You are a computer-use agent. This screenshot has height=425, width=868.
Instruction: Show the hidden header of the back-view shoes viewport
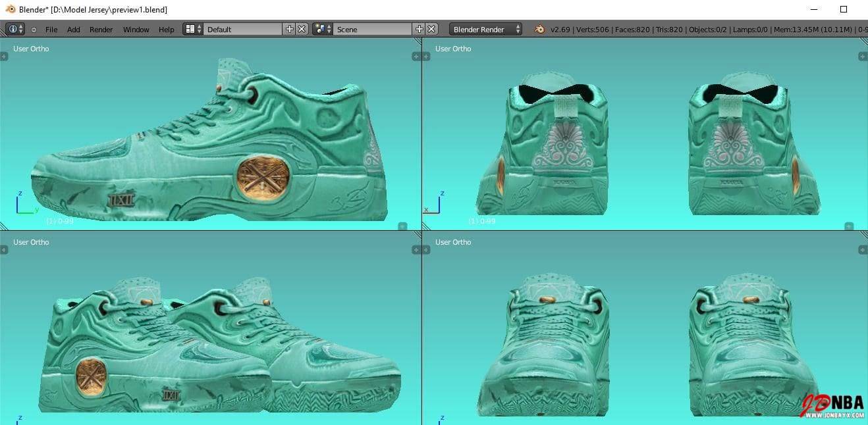click(x=849, y=226)
